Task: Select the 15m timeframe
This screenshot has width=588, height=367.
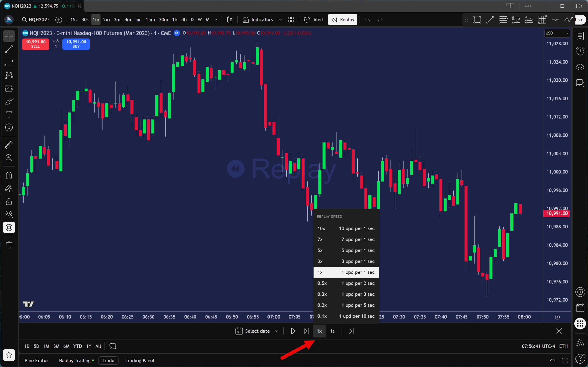Action: [150, 20]
